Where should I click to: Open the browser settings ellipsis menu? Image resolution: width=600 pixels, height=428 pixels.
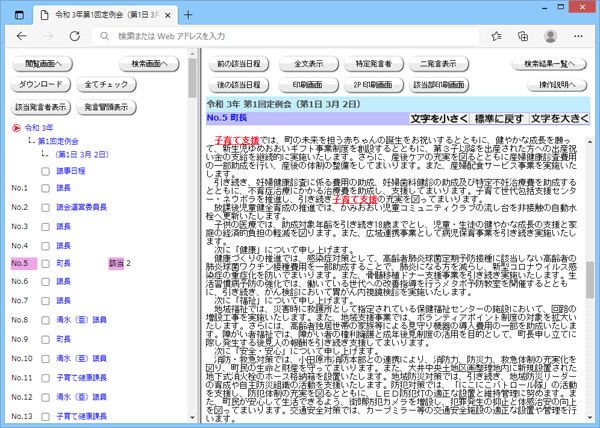click(578, 36)
